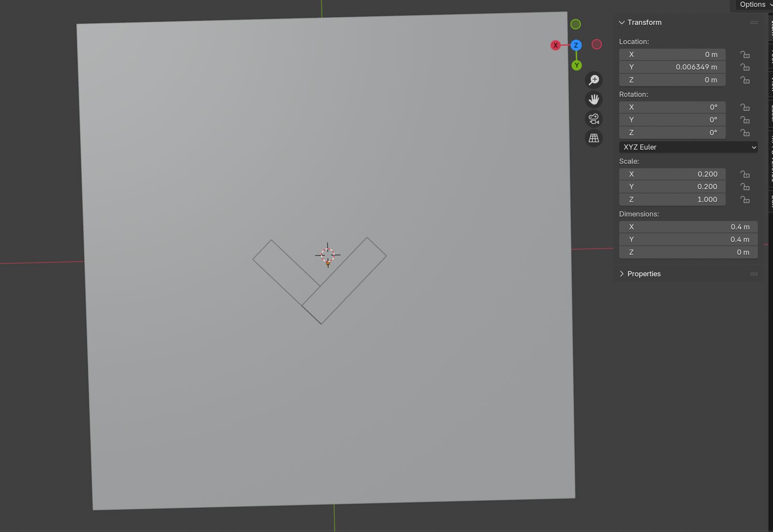
Task: Toggle lock for Scale Y
Action: click(x=745, y=187)
